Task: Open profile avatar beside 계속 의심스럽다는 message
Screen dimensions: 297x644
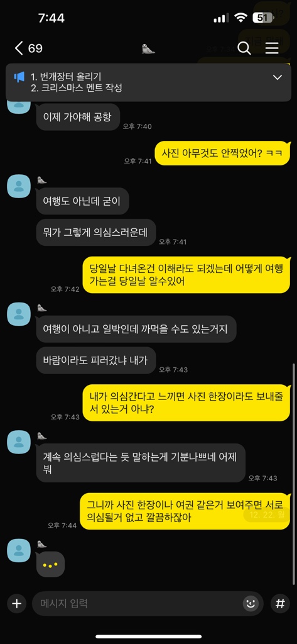Action: click(19, 442)
